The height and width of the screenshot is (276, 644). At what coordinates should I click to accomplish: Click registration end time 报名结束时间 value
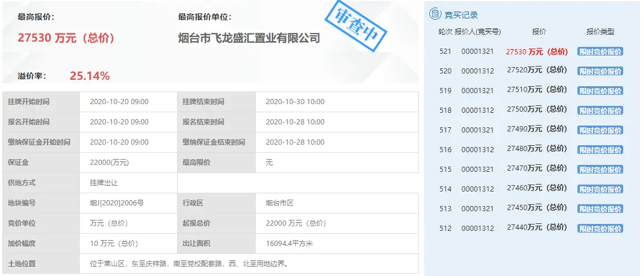pos(295,122)
